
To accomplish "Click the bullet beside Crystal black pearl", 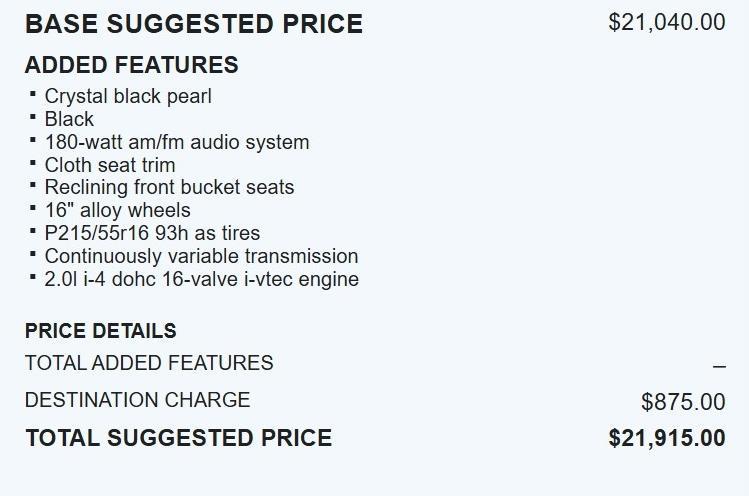I will pos(33,94).
